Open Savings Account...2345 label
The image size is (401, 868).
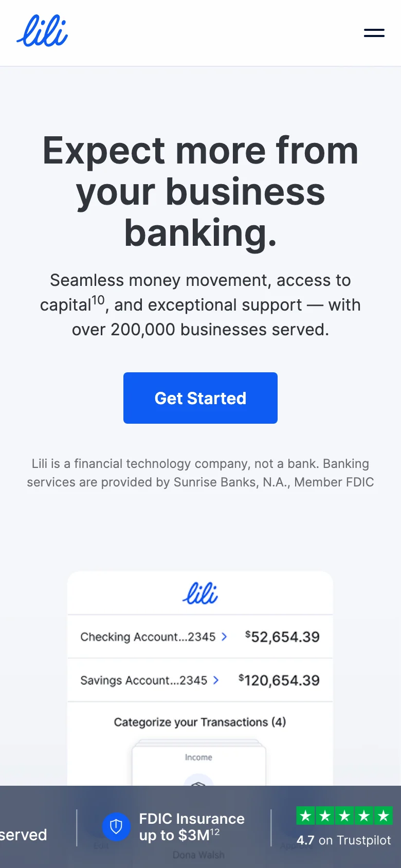pos(143,680)
